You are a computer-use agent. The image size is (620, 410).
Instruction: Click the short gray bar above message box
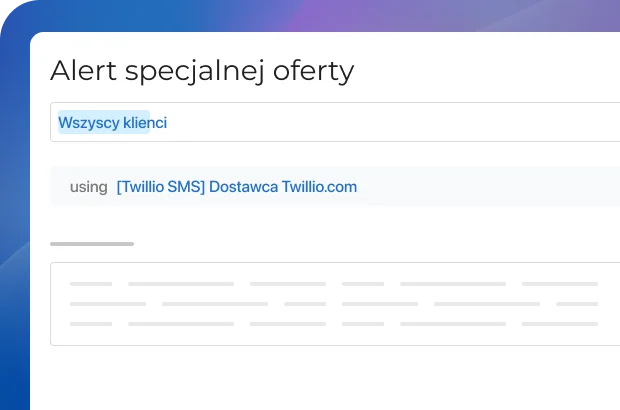point(92,243)
